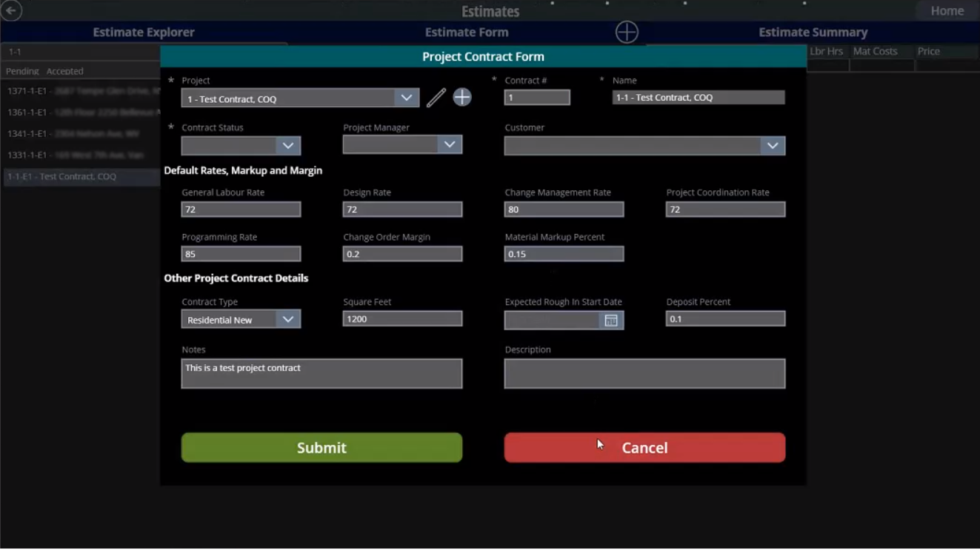Click the pencil icon to edit the project

(x=435, y=97)
